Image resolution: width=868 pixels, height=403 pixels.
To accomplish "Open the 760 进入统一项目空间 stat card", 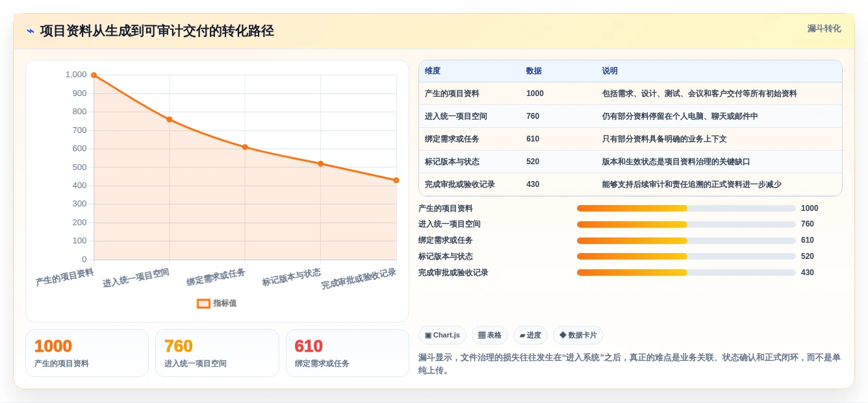I will 217,353.
